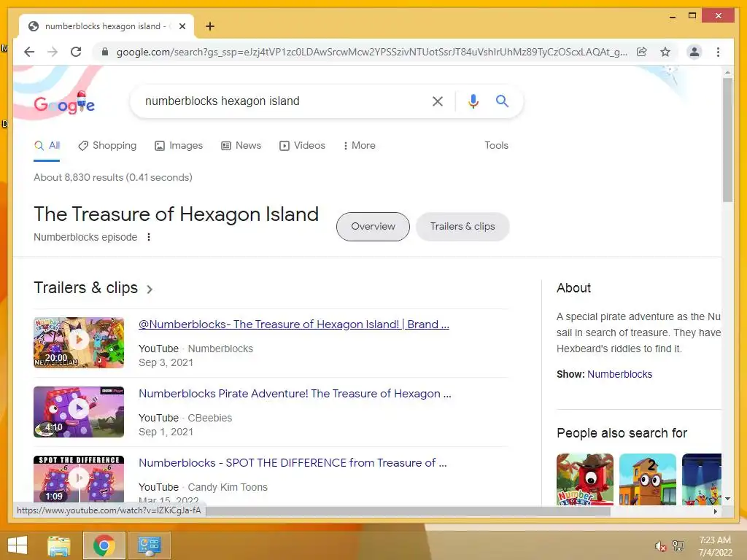Open red Numberblocks character related search image
The height and width of the screenshot is (560, 747).
coord(585,479)
